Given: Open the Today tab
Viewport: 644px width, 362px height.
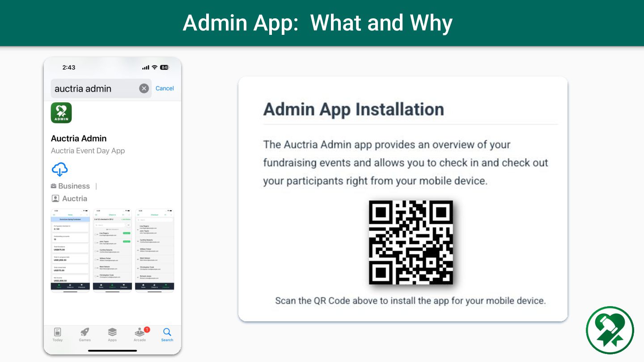Looking at the screenshot, I should coord(57,335).
